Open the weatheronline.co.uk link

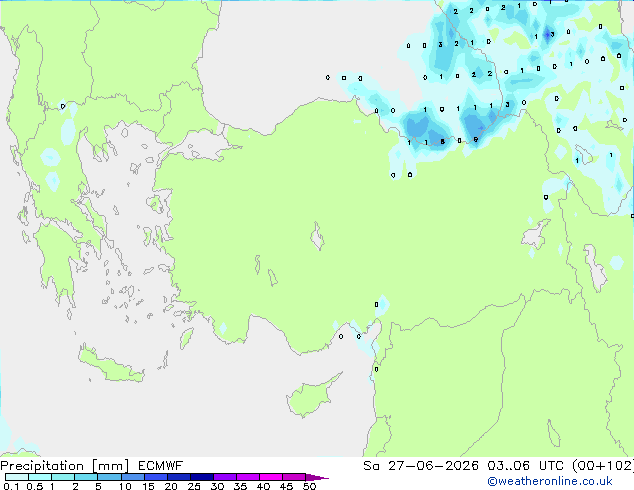pos(550,481)
